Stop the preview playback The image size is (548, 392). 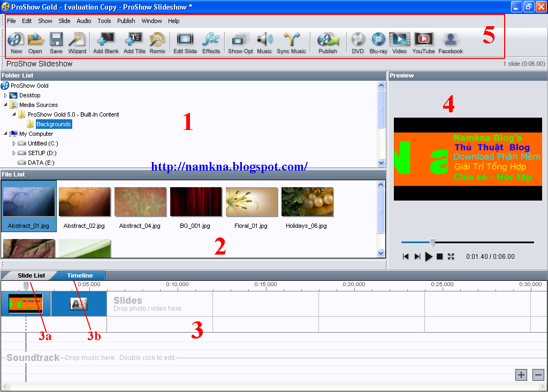point(440,257)
